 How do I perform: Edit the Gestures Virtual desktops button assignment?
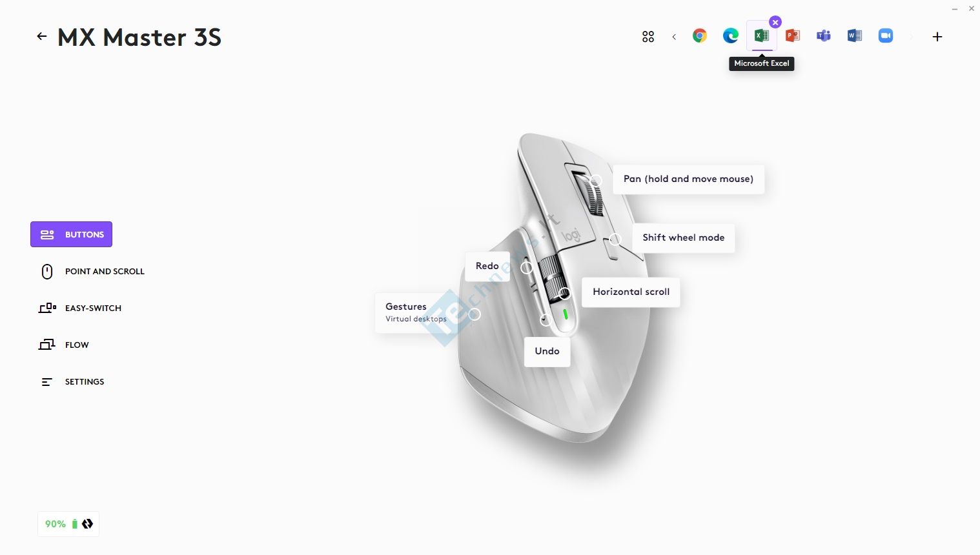(x=416, y=312)
